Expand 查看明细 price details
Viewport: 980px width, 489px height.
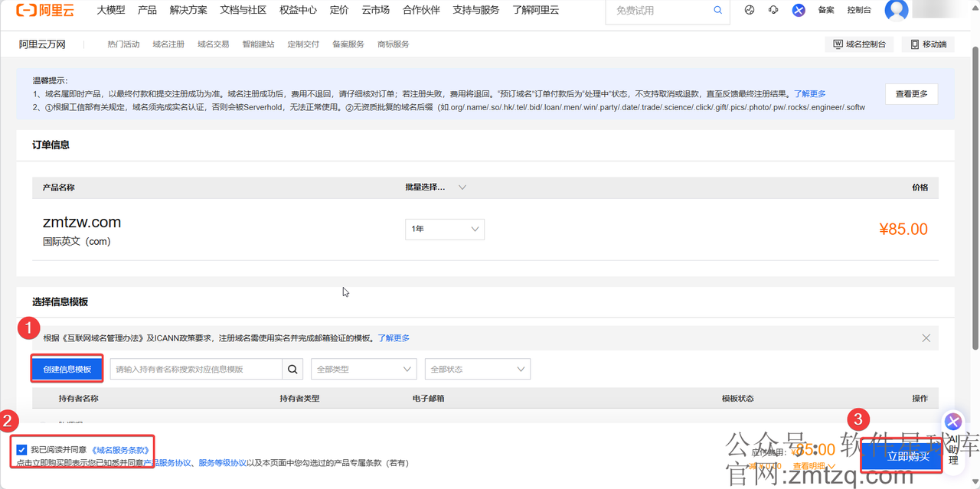pos(813,467)
